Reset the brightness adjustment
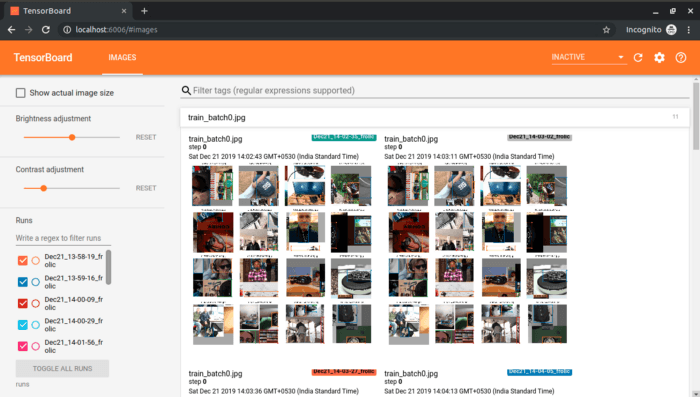 point(146,137)
